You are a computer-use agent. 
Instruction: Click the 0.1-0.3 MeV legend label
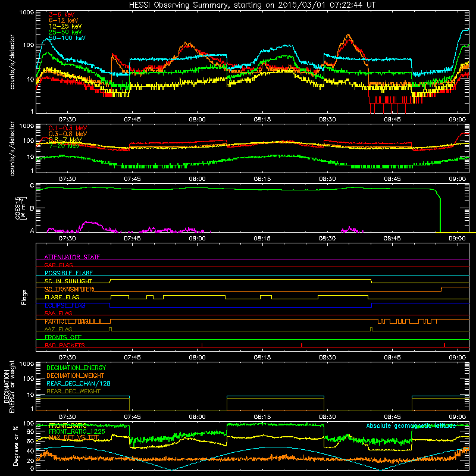tap(68, 128)
